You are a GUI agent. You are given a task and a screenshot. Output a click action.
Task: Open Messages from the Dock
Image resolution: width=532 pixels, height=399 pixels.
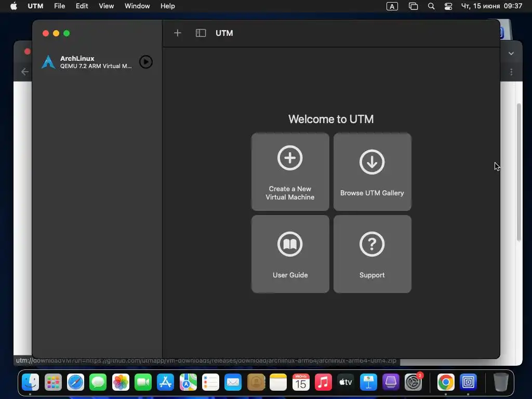coord(98,382)
